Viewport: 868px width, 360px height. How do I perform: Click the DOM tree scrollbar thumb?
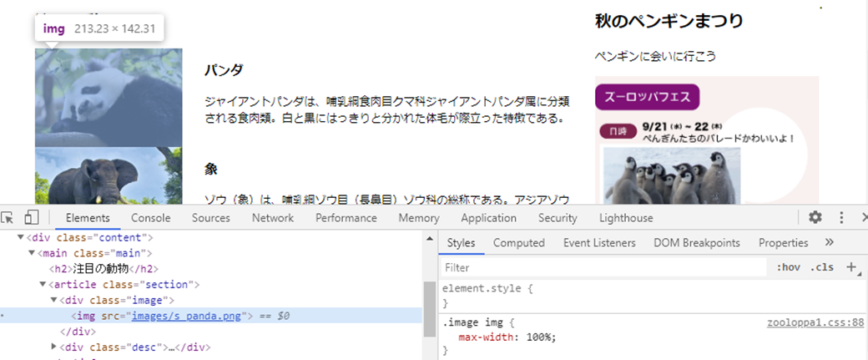(430, 309)
